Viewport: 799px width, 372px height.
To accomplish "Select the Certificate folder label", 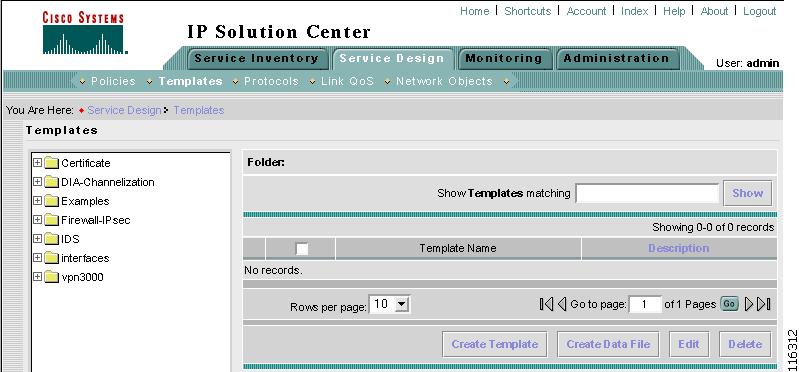I will click(x=86, y=163).
